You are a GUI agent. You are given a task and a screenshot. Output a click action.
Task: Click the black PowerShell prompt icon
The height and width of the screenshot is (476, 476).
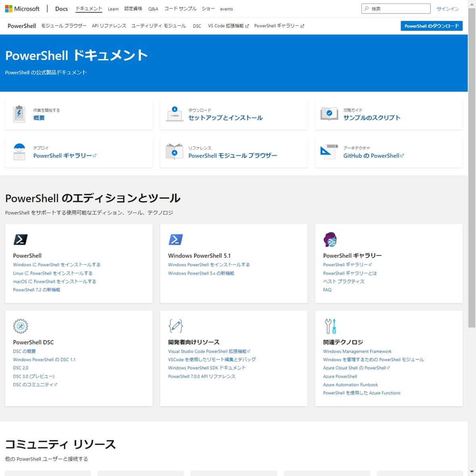click(x=21, y=240)
